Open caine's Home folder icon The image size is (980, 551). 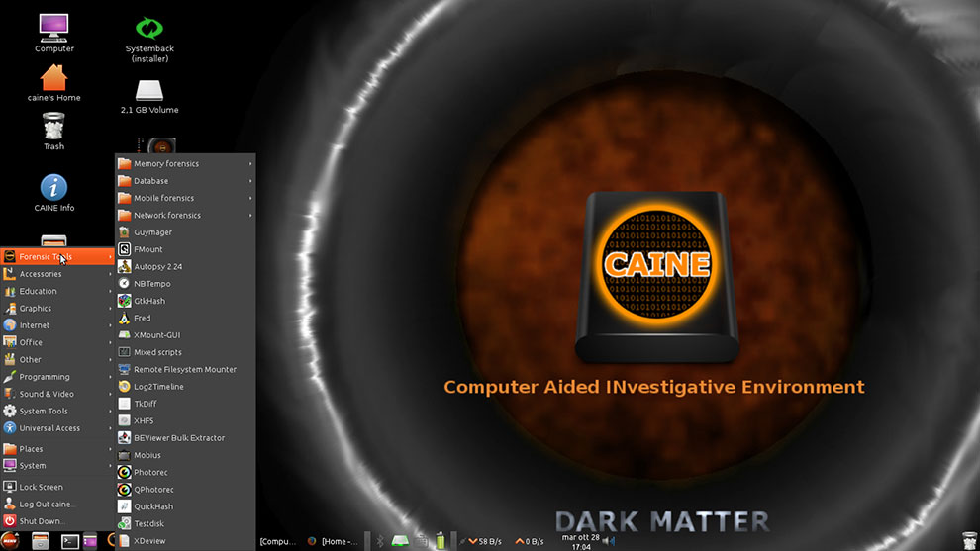[x=53, y=83]
